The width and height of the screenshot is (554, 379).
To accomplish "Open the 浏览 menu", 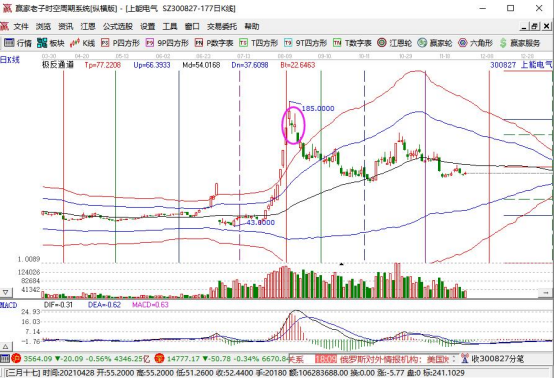I will pos(43,26).
